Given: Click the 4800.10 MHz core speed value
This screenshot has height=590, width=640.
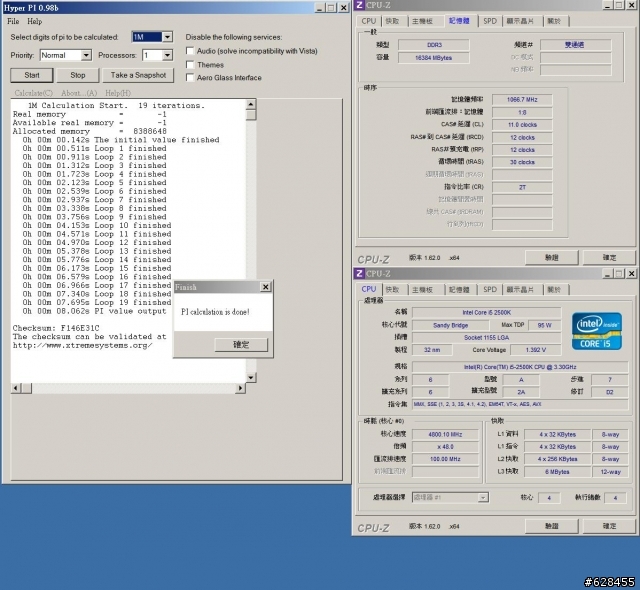Looking at the screenshot, I should click(445, 435).
